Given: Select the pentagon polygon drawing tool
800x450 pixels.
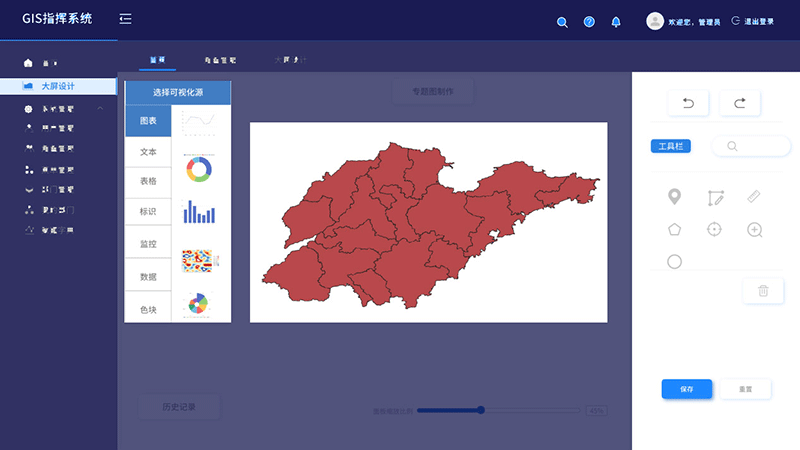Looking at the screenshot, I should pos(675,229).
